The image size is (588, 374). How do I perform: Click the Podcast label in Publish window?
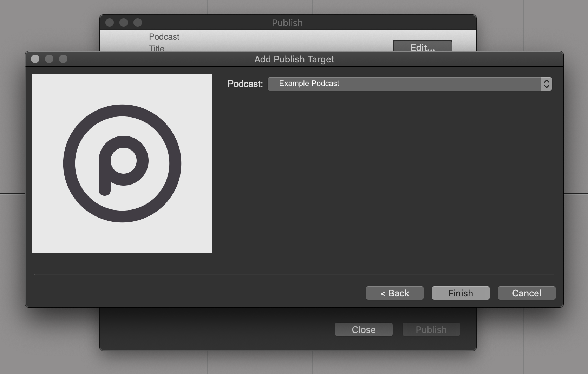pyautogui.click(x=164, y=37)
